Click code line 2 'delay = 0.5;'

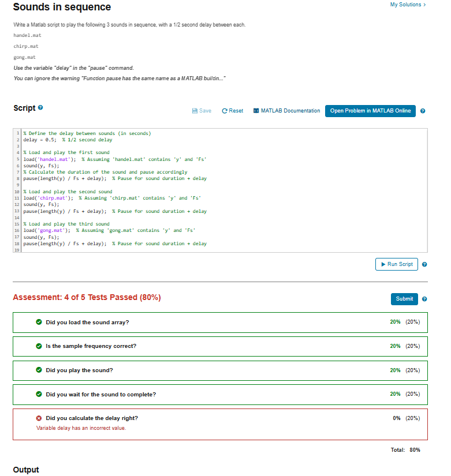point(68,140)
